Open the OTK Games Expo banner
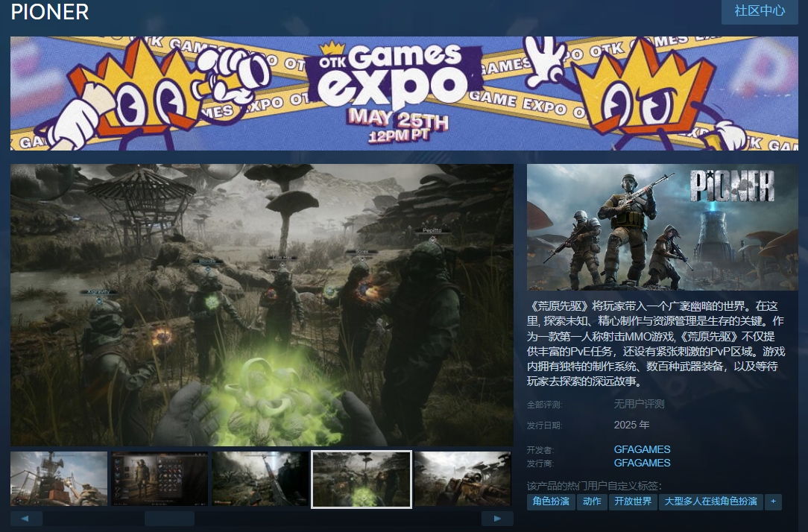808x532 pixels. point(404,93)
